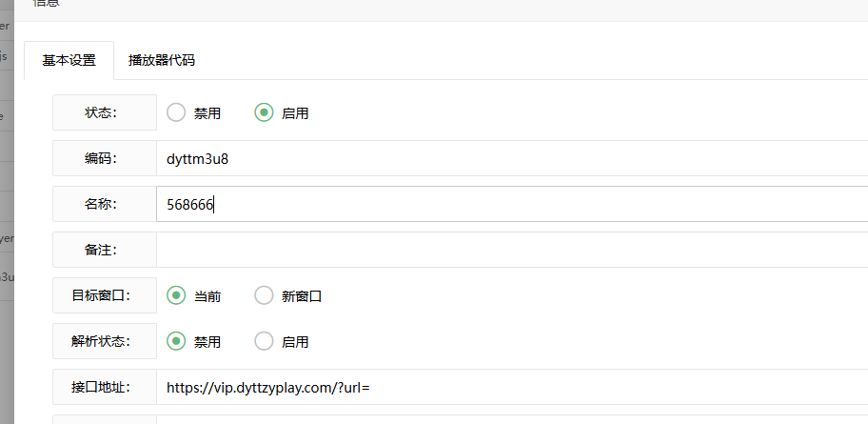Click the 状态 field label

coord(104,112)
